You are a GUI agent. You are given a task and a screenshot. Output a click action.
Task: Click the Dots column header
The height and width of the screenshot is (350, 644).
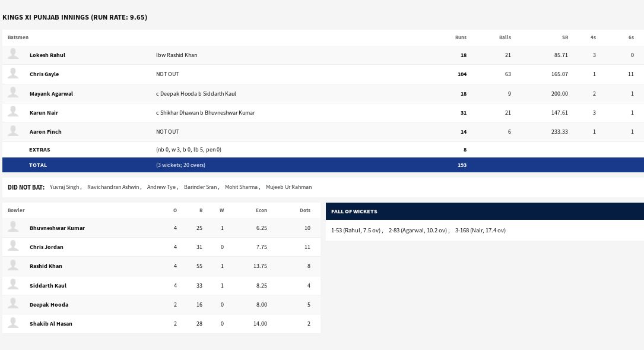(x=304, y=210)
